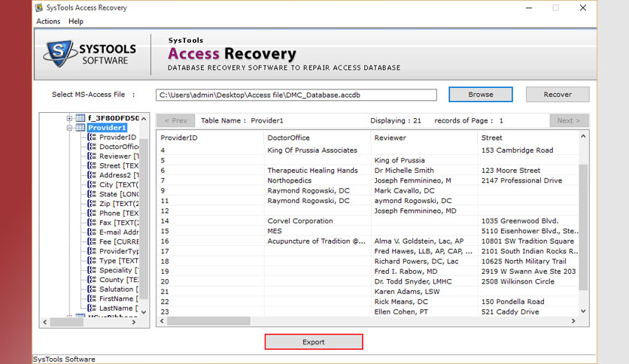Click the MS-Access file path field
The image size is (629, 364).
[x=296, y=95]
